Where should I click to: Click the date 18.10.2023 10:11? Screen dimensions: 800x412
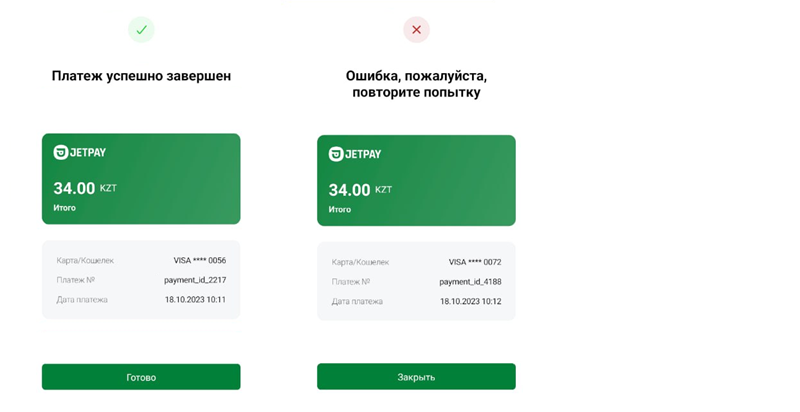point(195,300)
